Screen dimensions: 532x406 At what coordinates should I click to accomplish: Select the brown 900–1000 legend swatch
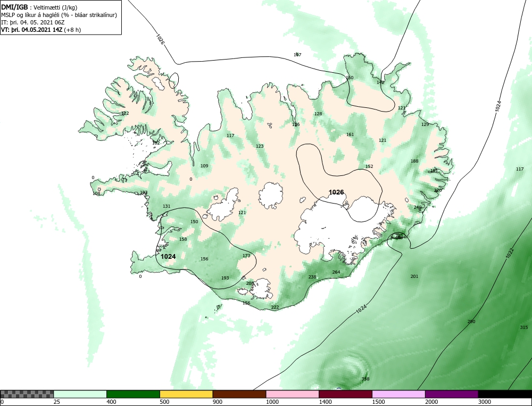[x=239, y=394]
